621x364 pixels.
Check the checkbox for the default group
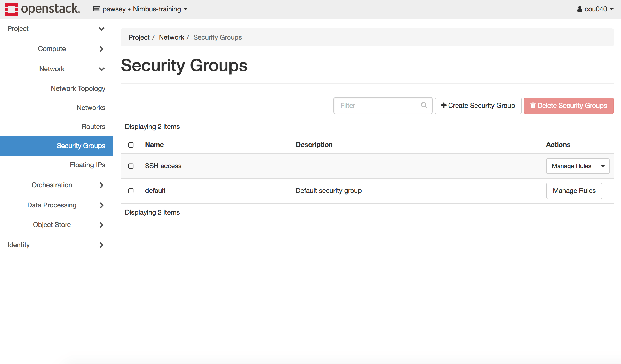pos(131,191)
